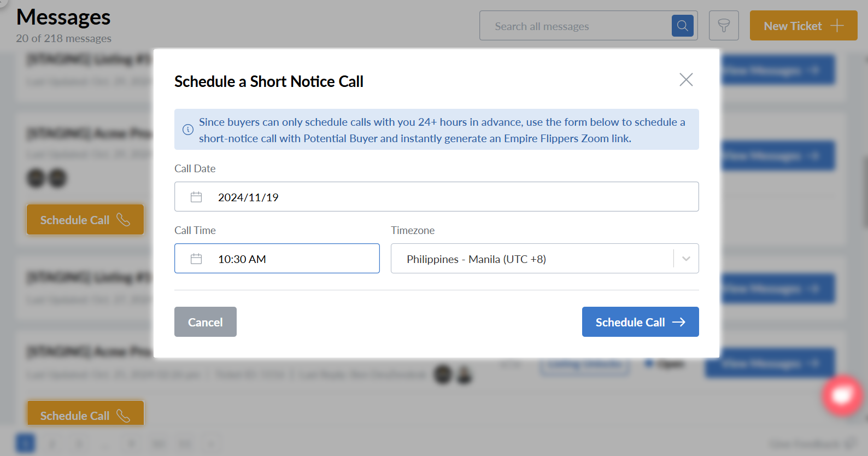Click the calendar icon in Call Date field
This screenshot has height=456, width=868.
pos(196,197)
